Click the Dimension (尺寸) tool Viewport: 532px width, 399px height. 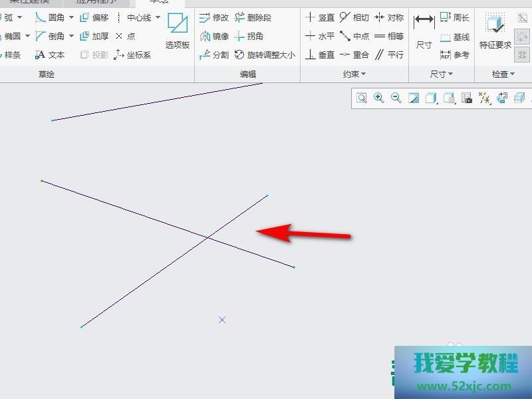(x=424, y=31)
